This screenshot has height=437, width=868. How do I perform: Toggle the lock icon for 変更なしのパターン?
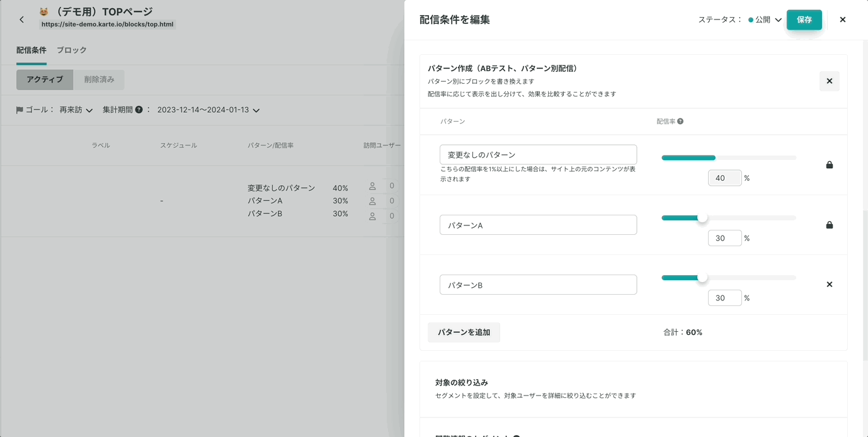click(x=829, y=165)
